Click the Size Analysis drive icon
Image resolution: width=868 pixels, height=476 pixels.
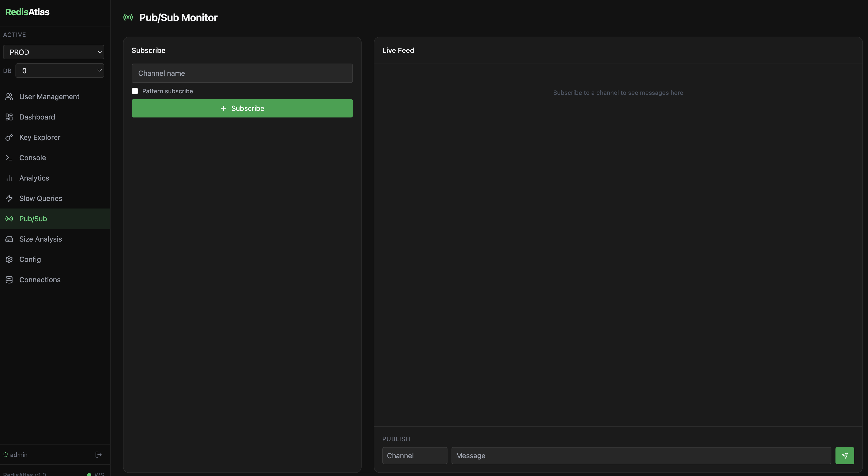9,239
